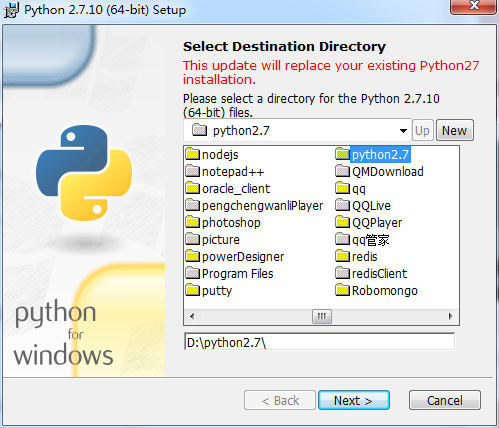Click the D:\python2.7\ path input field

[x=319, y=342]
